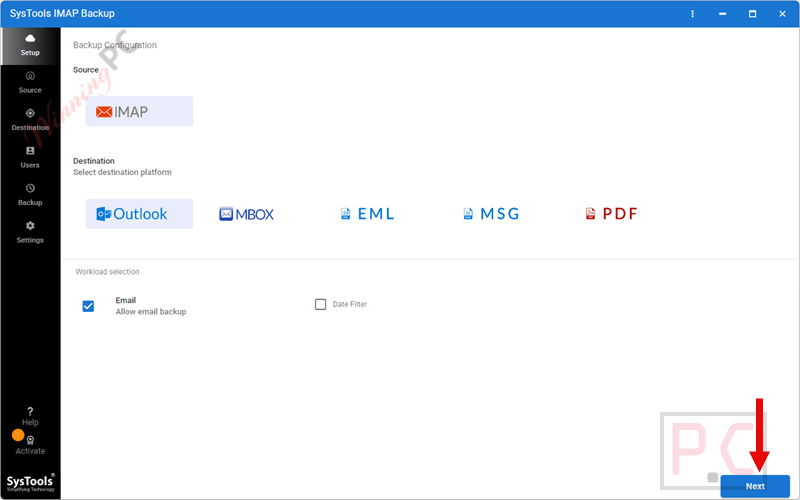800x500 pixels.
Task: Open Users section in sidebar
Action: tap(30, 157)
